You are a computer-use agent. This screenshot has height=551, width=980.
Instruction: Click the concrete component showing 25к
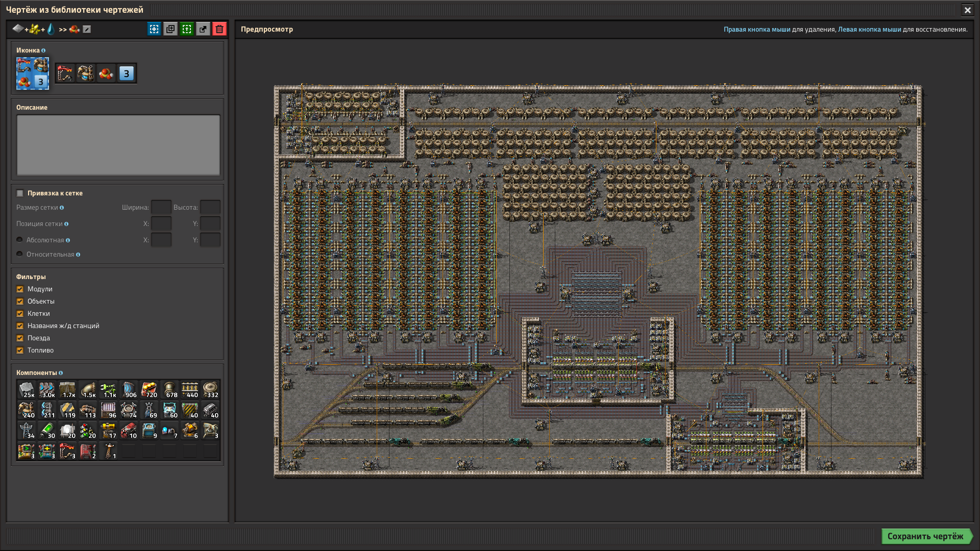click(x=27, y=390)
